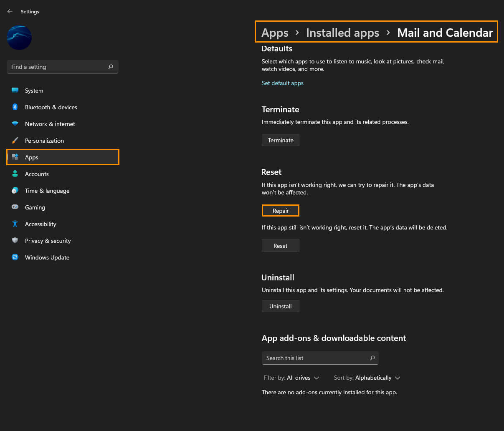Click the Personalization paintbrush icon
The width and height of the screenshot is (504, 431).
15,141
